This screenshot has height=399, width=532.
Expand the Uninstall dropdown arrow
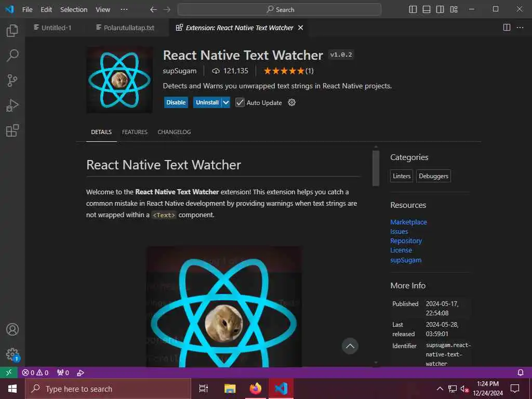point(226,102)
